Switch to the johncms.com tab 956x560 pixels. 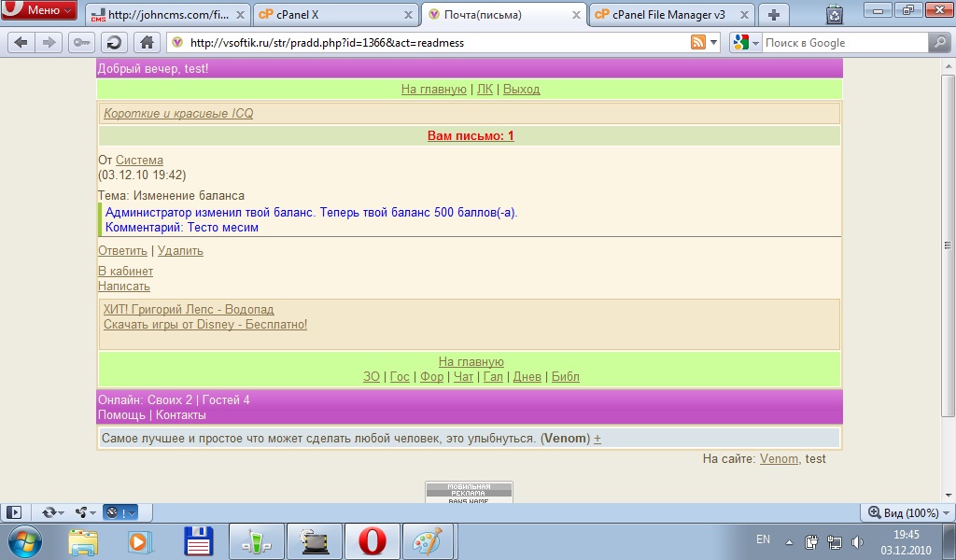pos(166,15)
